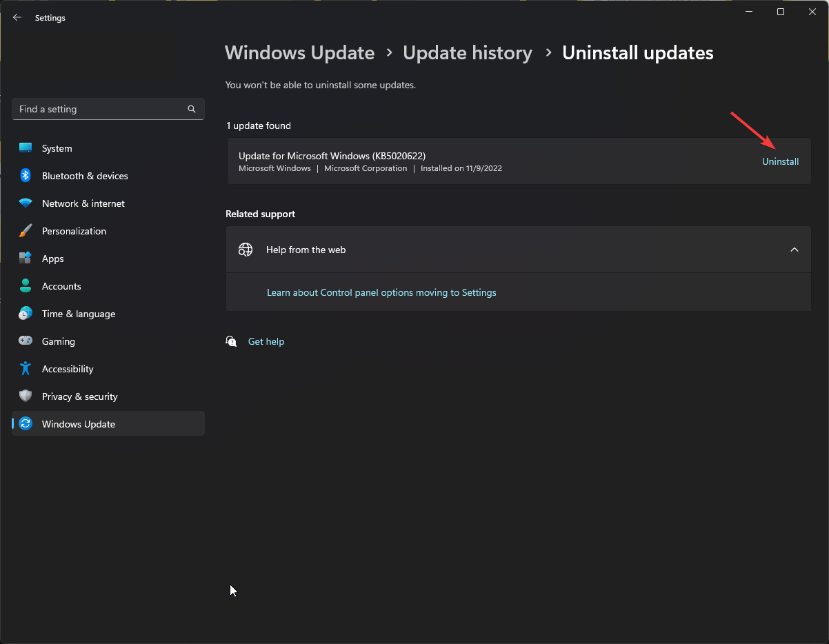Image resolution: width=829 pixels, height=644 pixels.
Task: Click the Microsoft Corporation publisher text
Action: [366, 168]
